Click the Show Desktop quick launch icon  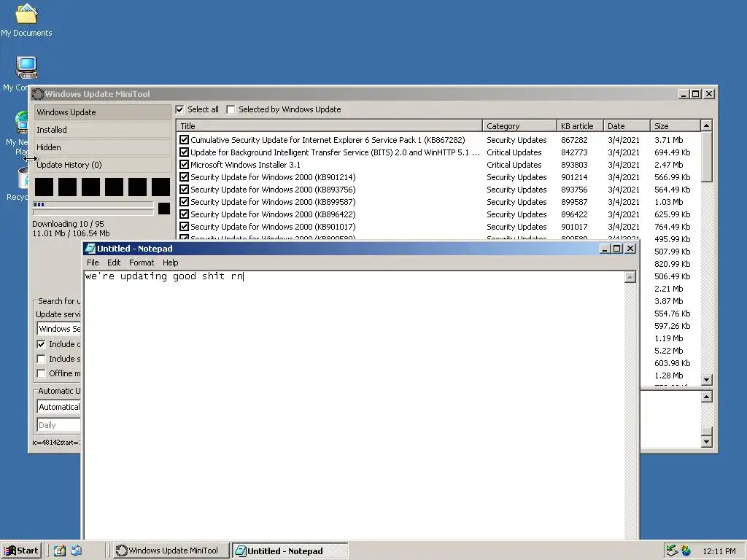[x=59, y=551]
